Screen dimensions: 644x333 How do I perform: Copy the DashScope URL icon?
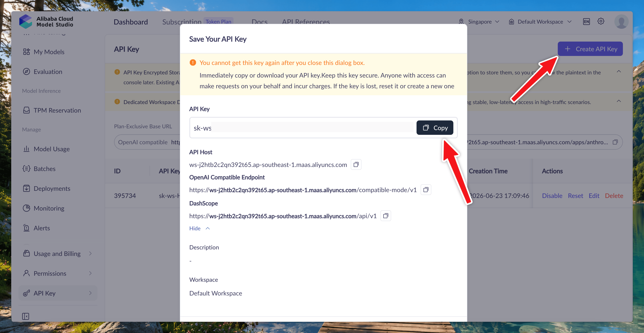(386, 216)
